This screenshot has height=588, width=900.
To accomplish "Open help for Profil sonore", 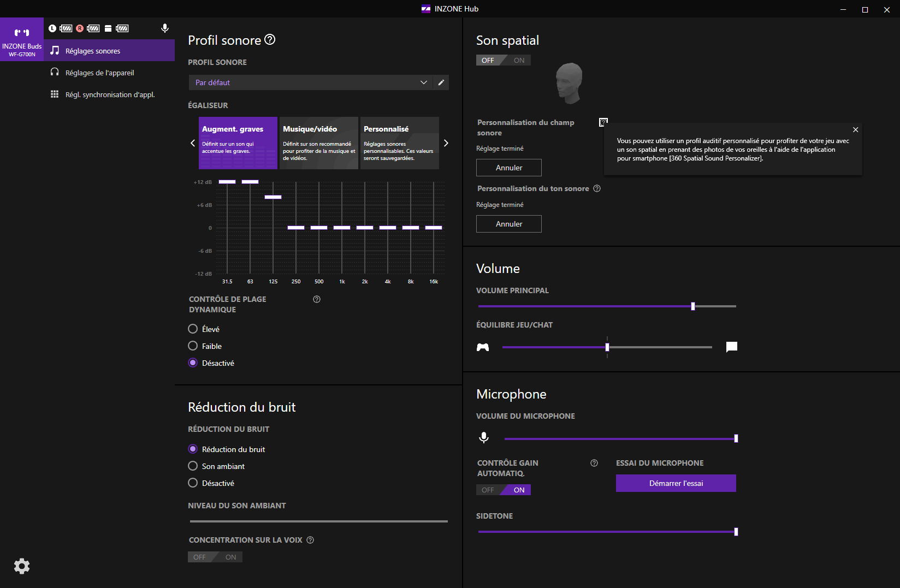I will [270, 40].
